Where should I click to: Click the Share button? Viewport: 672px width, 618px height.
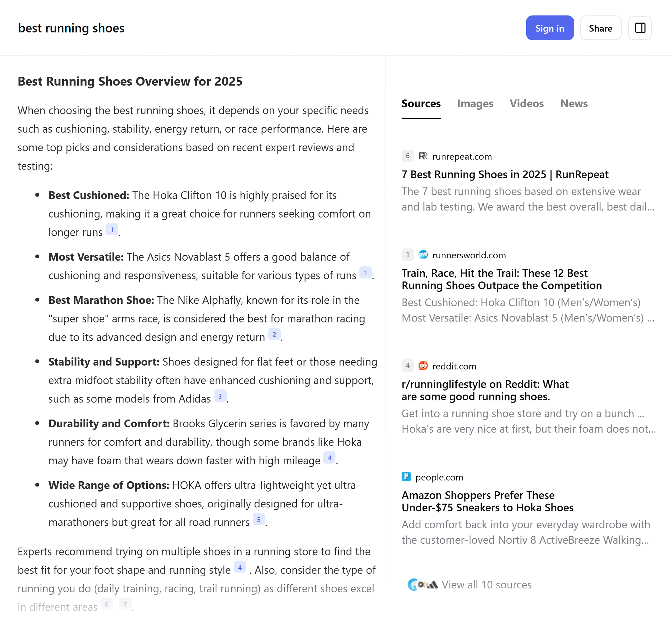[x=600, y=28]
